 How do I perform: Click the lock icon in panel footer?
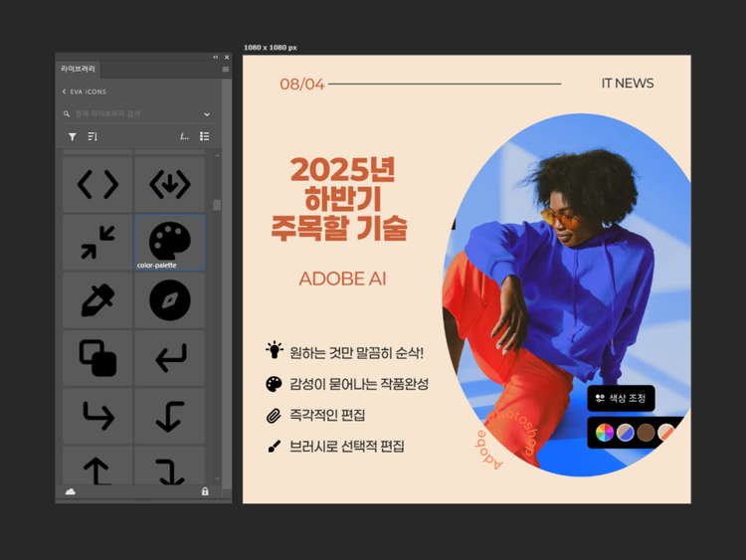[x=205, y=491]
